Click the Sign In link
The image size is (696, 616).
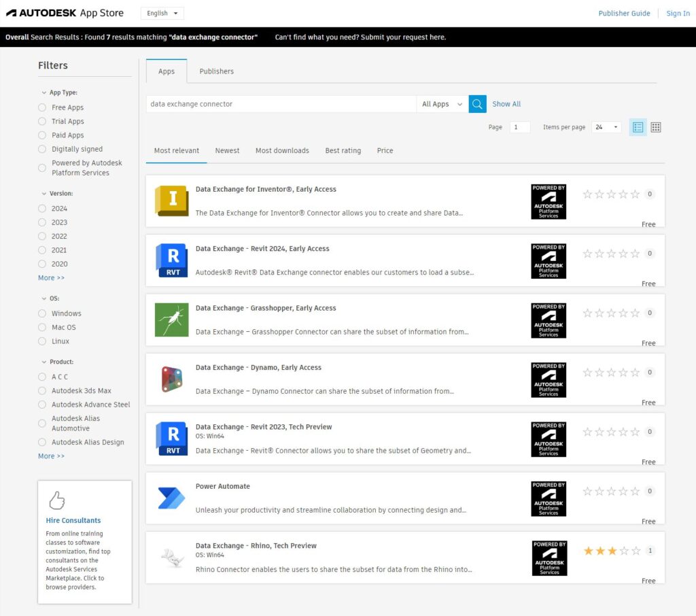click(678, 14)
